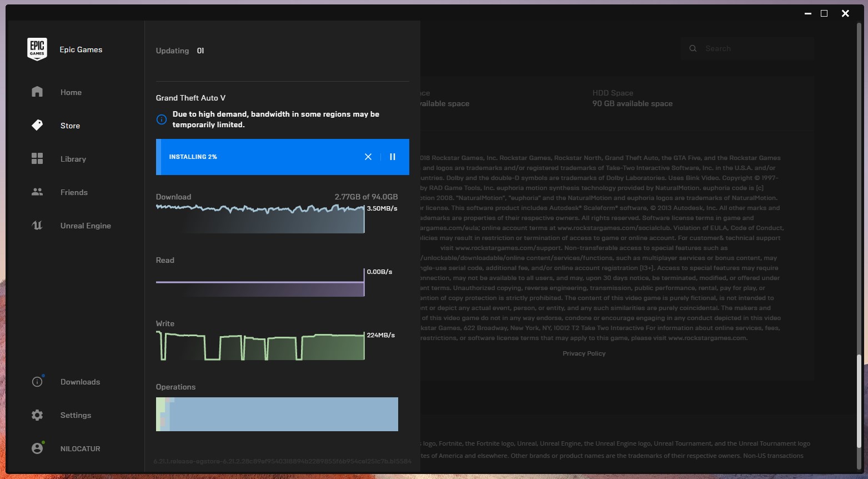Viewport: 868px width, 479px height.
Task: Select Friends menu label
Action: click(74, 192)
